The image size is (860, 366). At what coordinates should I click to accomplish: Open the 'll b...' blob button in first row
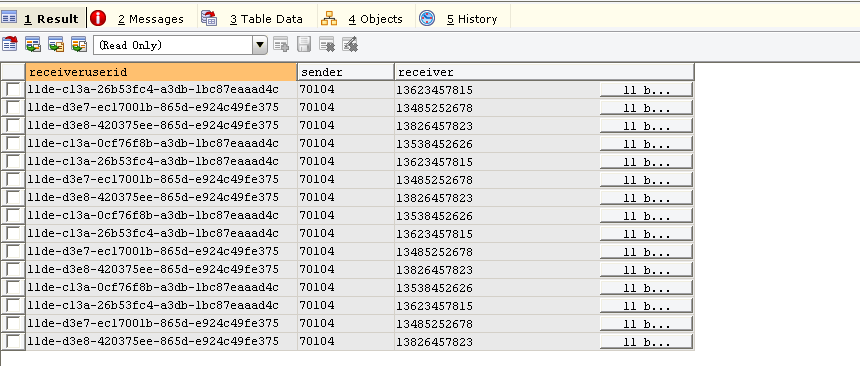click(x=646, y=90)
